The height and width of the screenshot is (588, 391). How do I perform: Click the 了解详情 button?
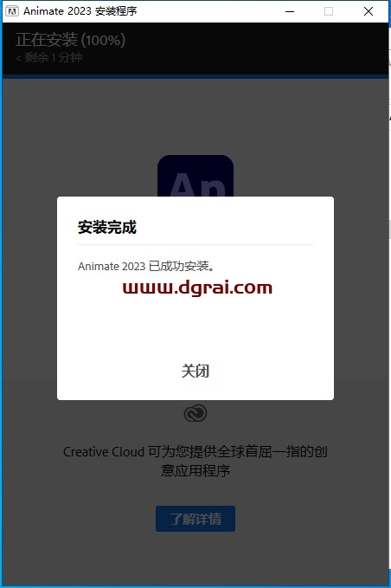195,519
